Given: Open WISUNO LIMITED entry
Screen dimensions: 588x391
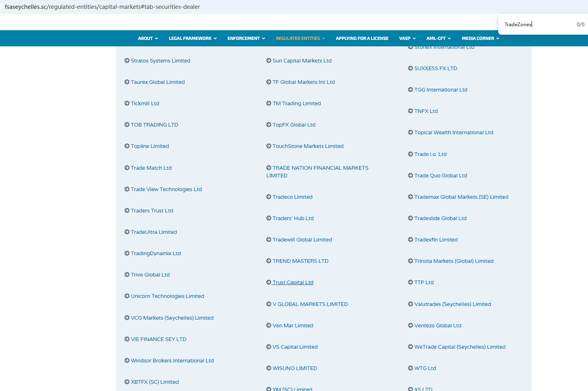Looking at the screenshot, I should click(295, 368).
